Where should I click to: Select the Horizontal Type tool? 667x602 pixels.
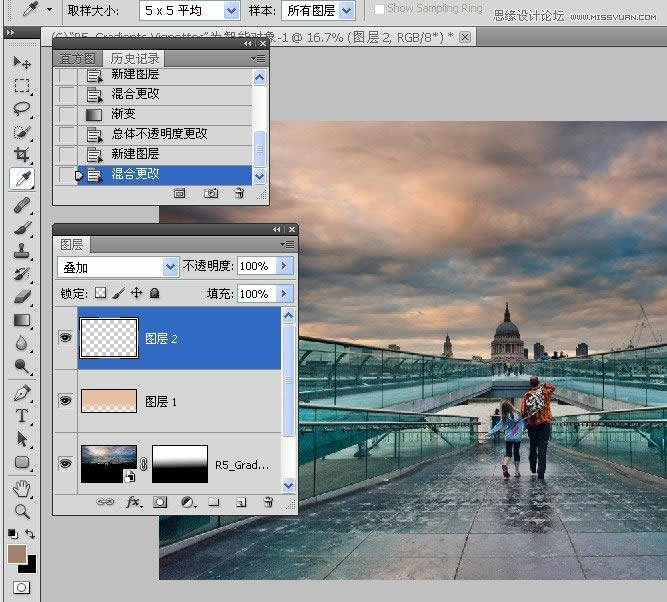tap(21, 415)
